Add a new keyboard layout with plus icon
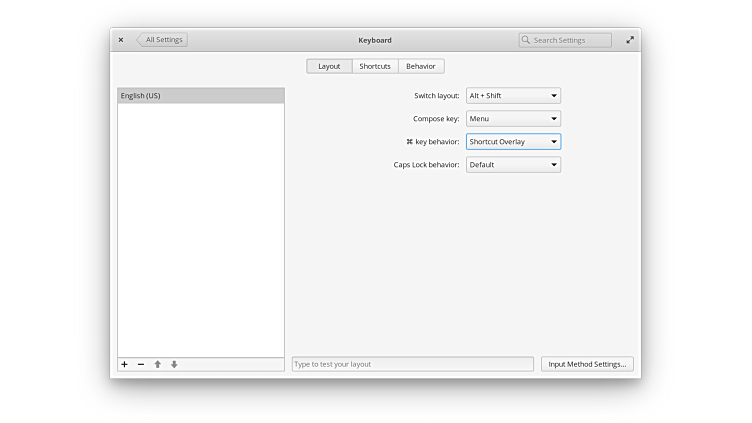The height and width of the screenshot is (423, 752). (124, 365)
